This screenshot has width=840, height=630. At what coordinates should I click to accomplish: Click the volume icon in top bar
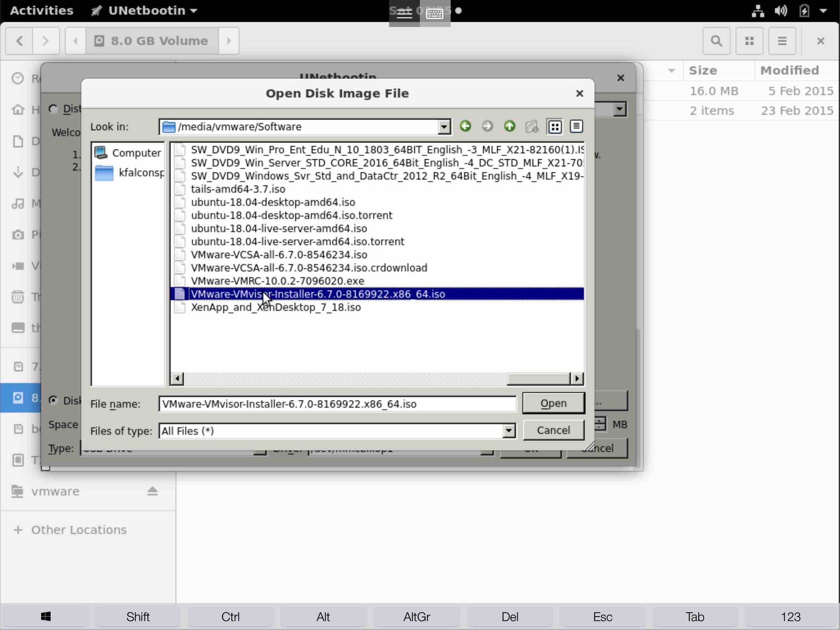[x=781, y=11]
